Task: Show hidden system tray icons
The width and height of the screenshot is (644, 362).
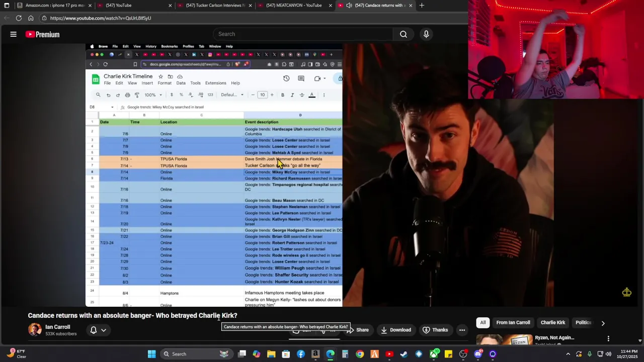Action: point(568,354)
